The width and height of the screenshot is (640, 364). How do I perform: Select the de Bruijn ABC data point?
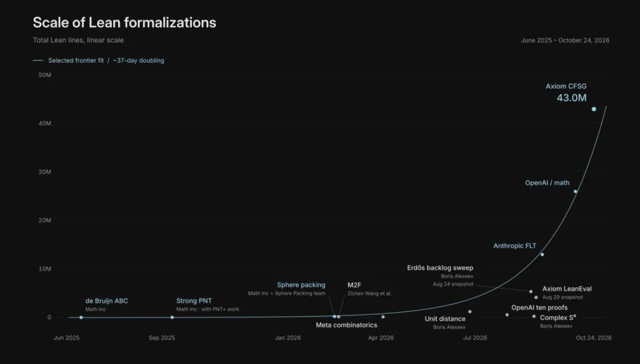(81, 317)
